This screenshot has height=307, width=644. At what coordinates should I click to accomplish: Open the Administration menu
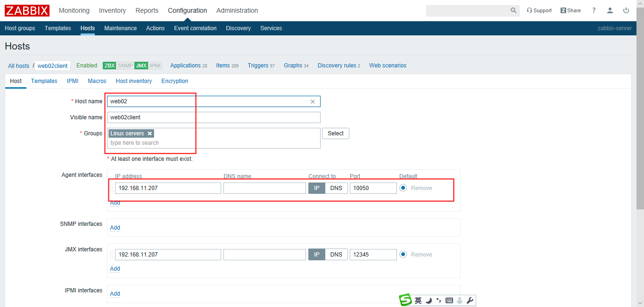click(237, 10)
